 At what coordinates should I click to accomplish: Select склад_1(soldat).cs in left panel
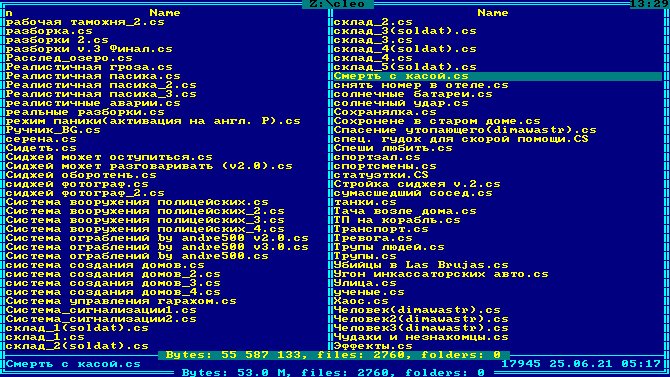pyautogui.click(x=77, y=328)
